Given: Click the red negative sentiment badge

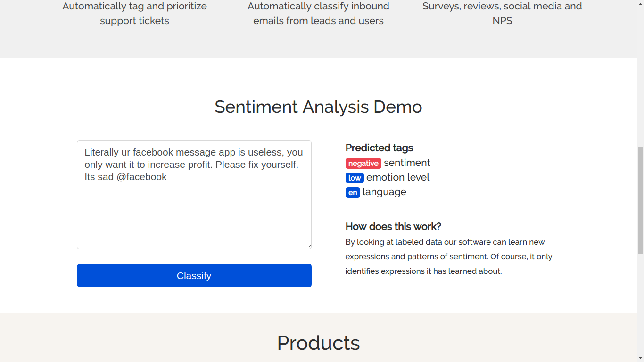Looking at the screenshot, I should click(363, 163).
